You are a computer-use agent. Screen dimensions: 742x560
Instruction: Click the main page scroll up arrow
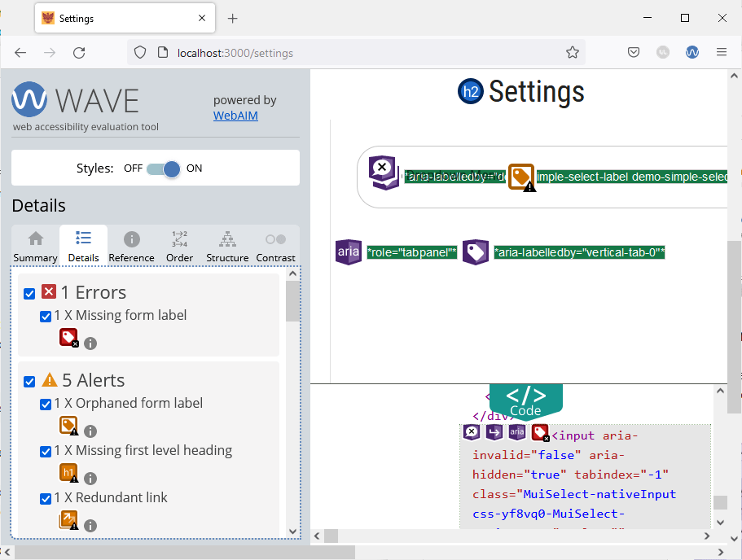(734, 76)
